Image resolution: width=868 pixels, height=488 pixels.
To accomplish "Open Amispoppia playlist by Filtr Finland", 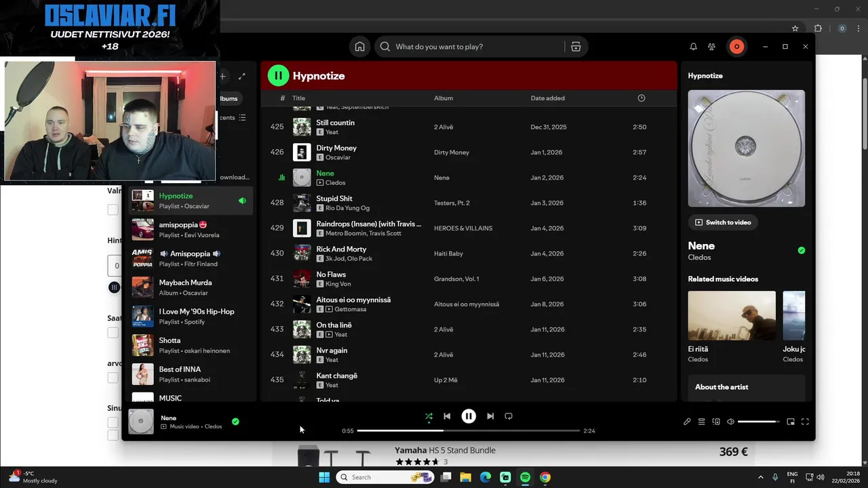I will point(190,258).
